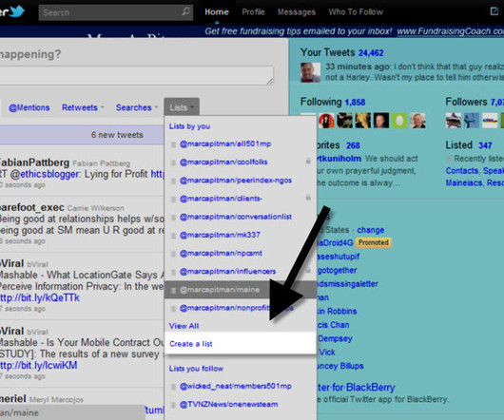Open Messages from top navigation
504x420 pixels.
click(x=297, y=12)
